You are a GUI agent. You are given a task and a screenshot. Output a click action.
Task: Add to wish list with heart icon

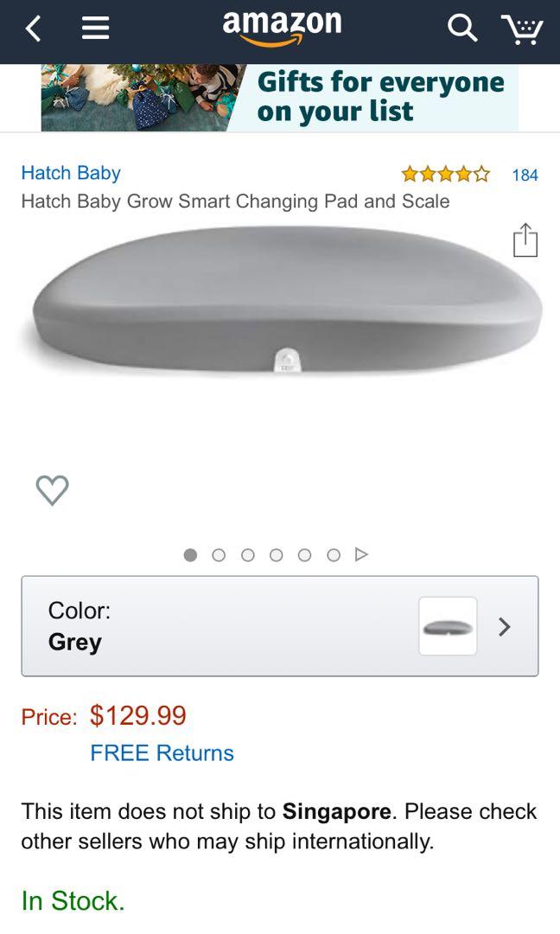(x=53, y=490)
